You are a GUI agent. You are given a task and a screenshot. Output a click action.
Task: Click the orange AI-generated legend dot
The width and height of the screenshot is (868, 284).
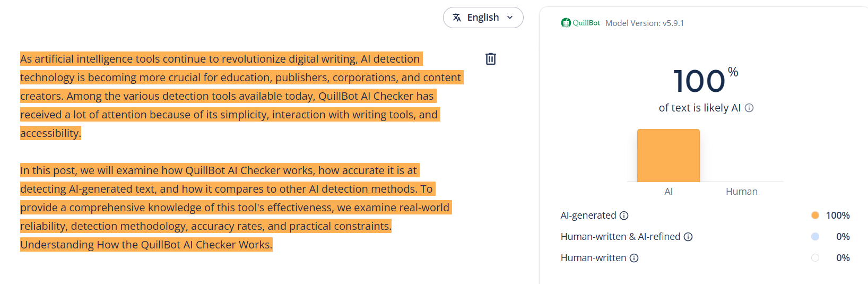tap(815, 216)
